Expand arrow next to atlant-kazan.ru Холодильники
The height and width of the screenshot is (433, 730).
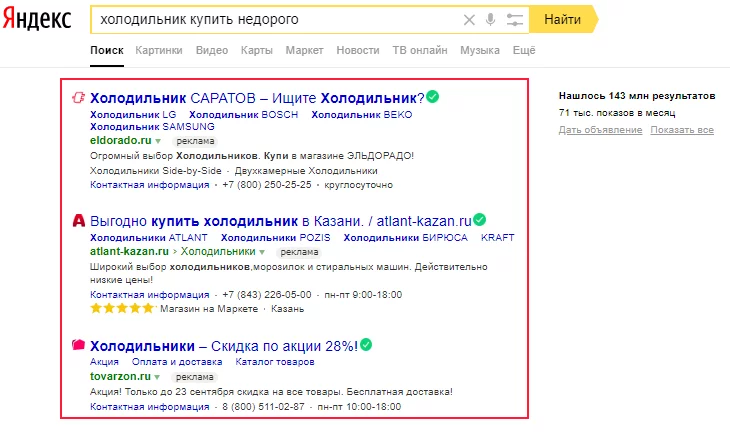262,252
